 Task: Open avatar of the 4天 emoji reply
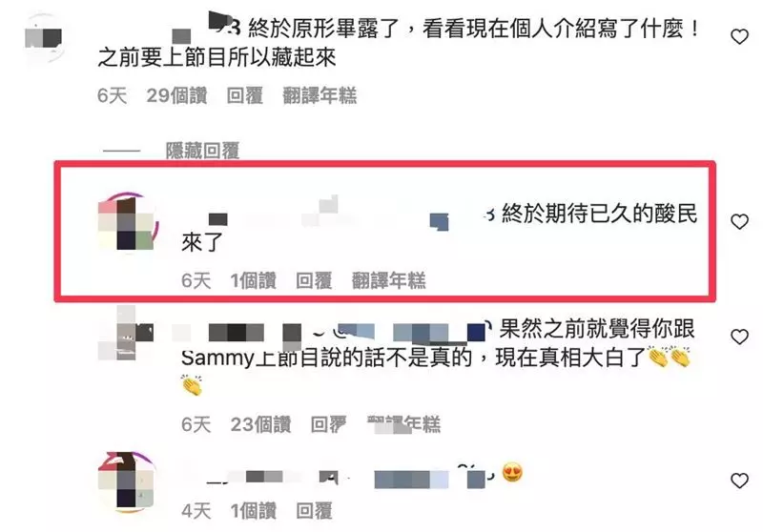[128, 481]
